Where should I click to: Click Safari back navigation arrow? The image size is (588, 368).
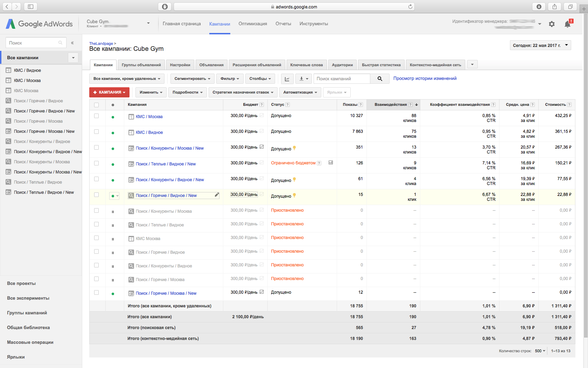(x=7, y=7)
